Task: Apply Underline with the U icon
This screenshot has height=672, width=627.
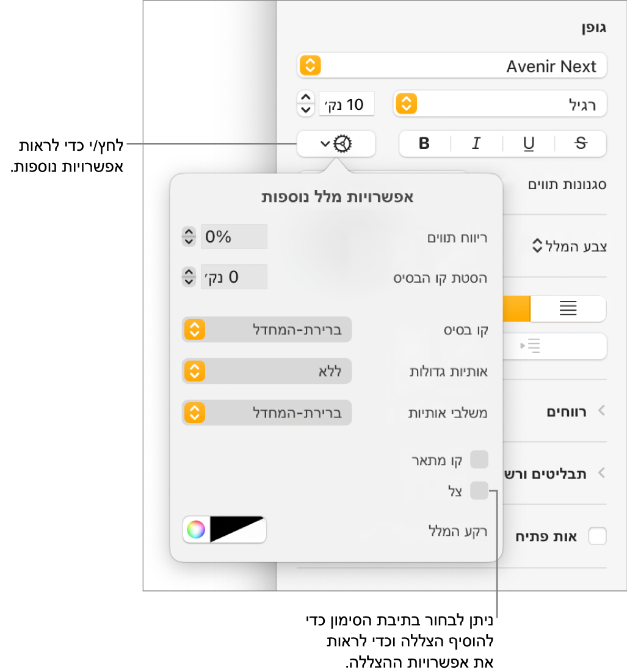Action: [x=529, y=143]
